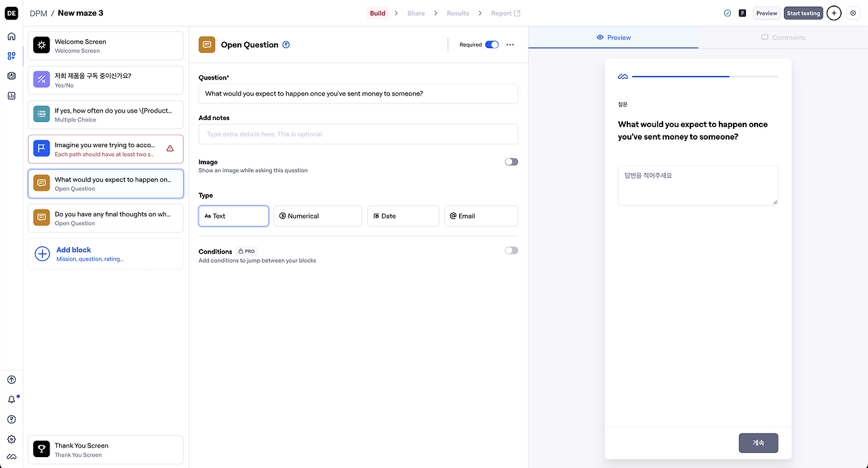
Task: Click the Maze logo in the preview card
Action: tap(623, 77)
